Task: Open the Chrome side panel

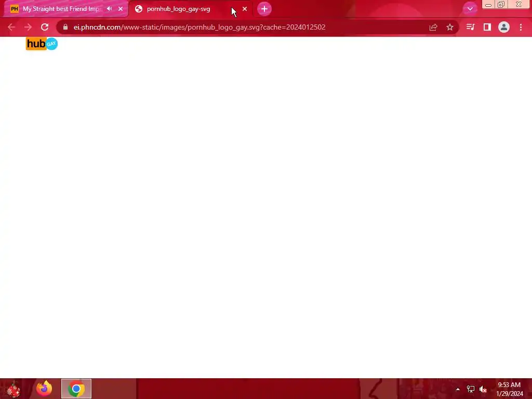Action: pos(487,27)
